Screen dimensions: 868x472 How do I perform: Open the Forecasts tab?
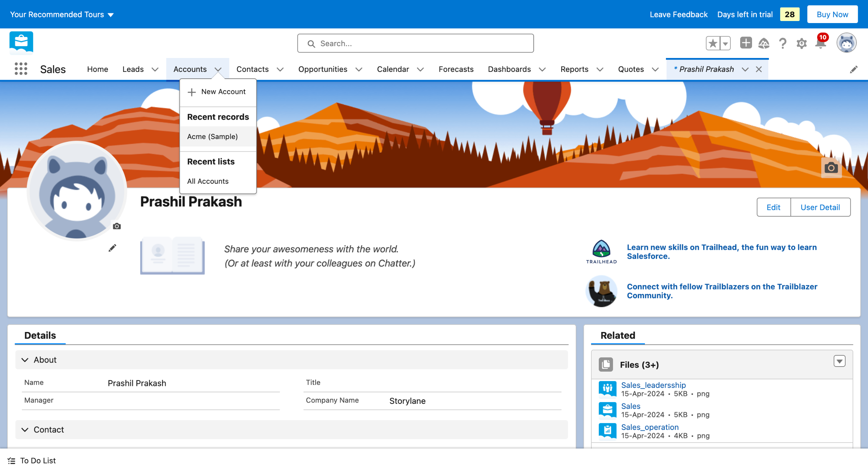pos(456,69)
